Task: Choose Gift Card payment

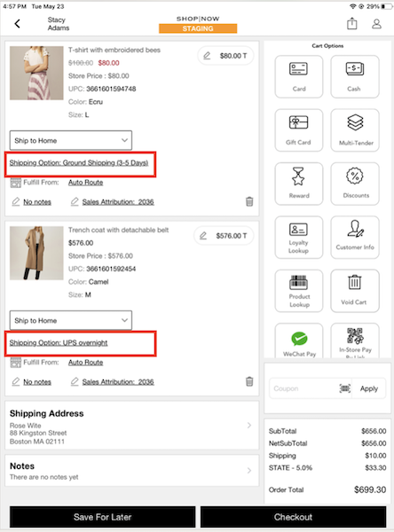Action: pyautogui.click(x=299, y=130)
